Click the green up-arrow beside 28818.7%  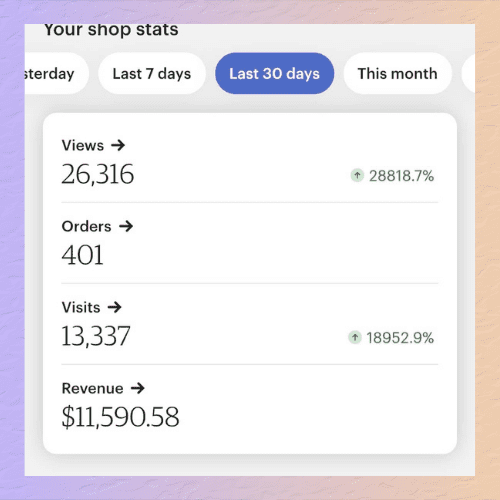click(357, 175)
